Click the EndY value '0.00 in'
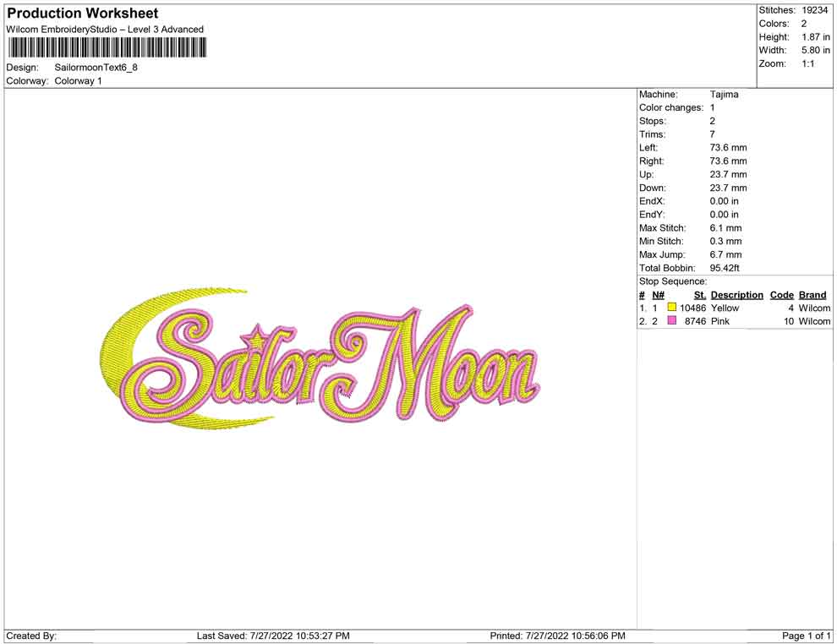The width and height of the screenshot is (837, 644). click(724, 215)
